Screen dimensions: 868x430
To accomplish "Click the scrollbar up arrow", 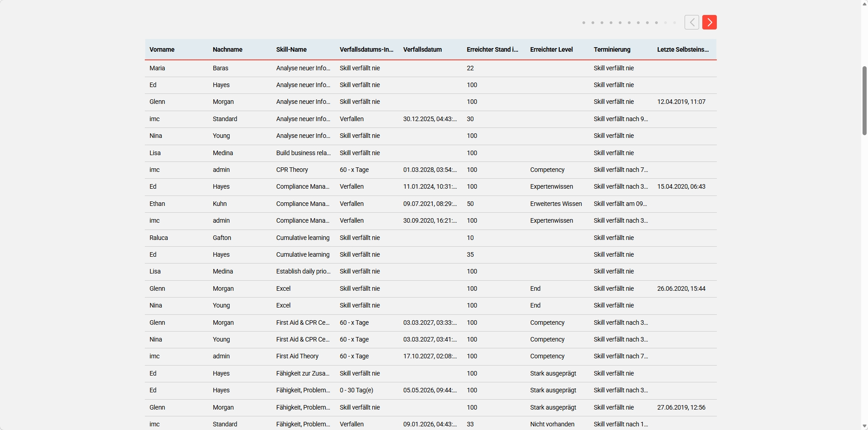I will pos(864,4).
